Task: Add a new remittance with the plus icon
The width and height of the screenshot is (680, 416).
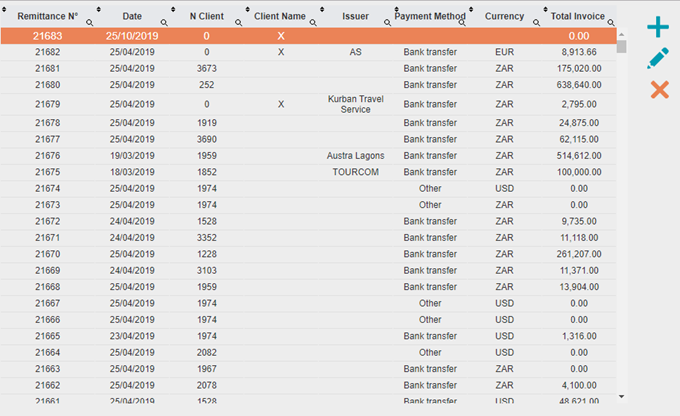Action: [658, 27]
